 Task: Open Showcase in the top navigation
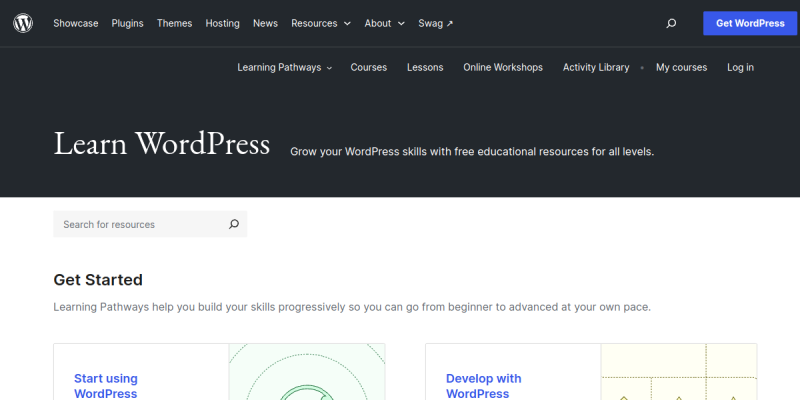click(76, 23)
